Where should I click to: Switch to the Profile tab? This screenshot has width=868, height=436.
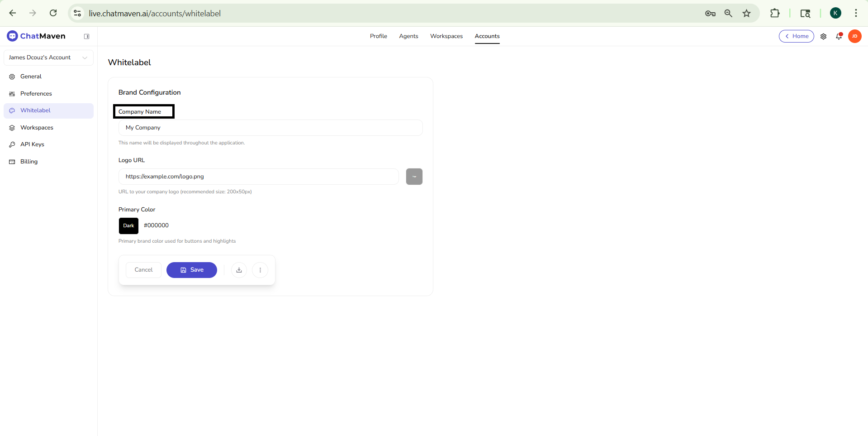pos(378,36)
